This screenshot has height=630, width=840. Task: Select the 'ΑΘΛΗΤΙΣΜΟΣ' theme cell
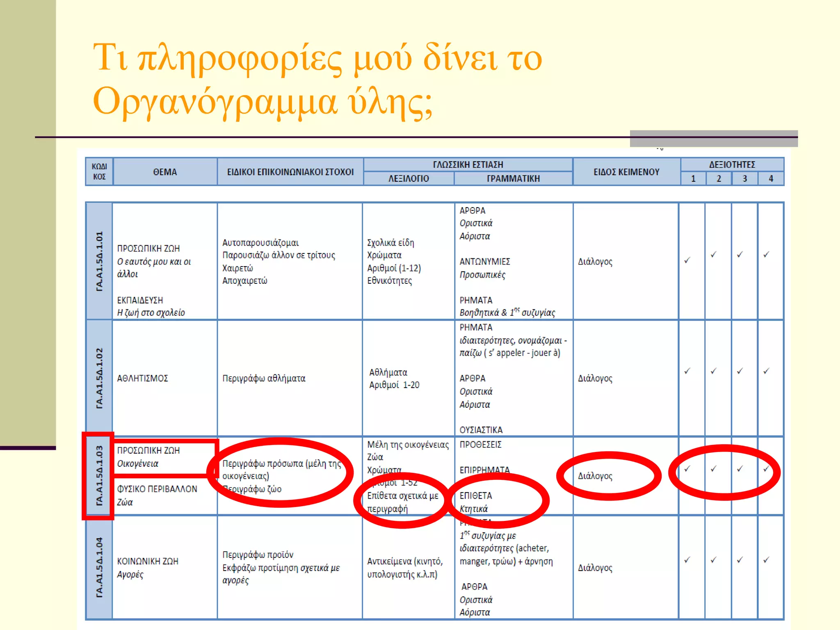(x=142, y=378)
